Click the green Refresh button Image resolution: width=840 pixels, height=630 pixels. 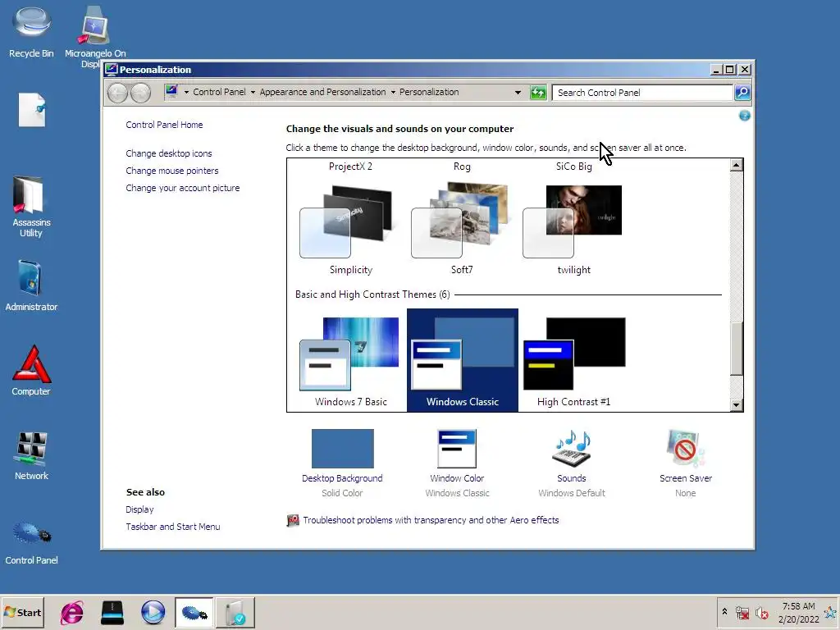(x=538, y=93)
